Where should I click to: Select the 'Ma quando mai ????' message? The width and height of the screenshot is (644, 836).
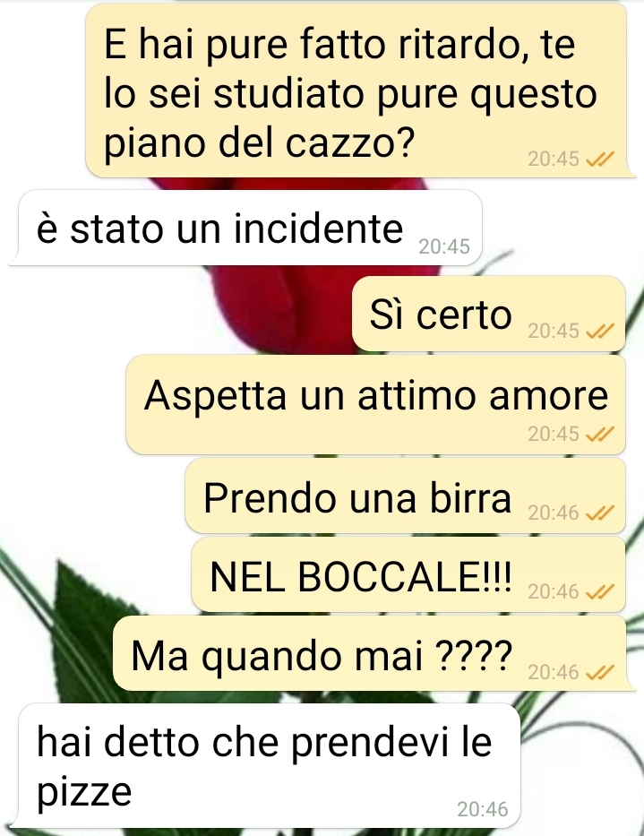372,654
